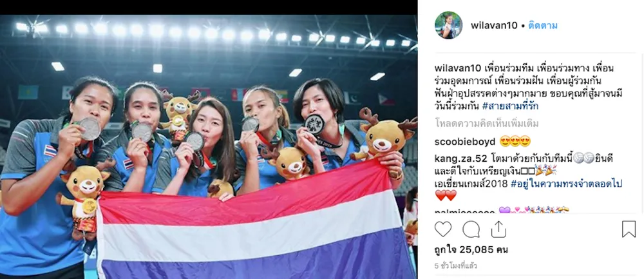
Task: Follow wilavan10 using the ติดตาม link
Action: pos(543,26)
